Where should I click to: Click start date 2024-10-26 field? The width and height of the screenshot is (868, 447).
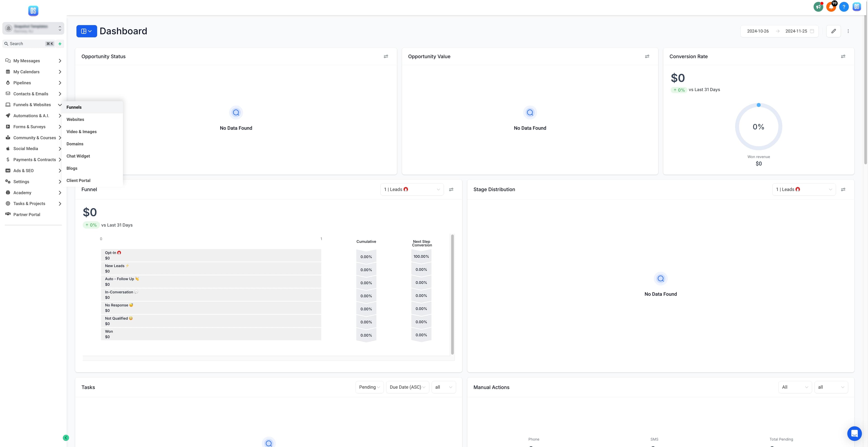click(x=757, y=31)
